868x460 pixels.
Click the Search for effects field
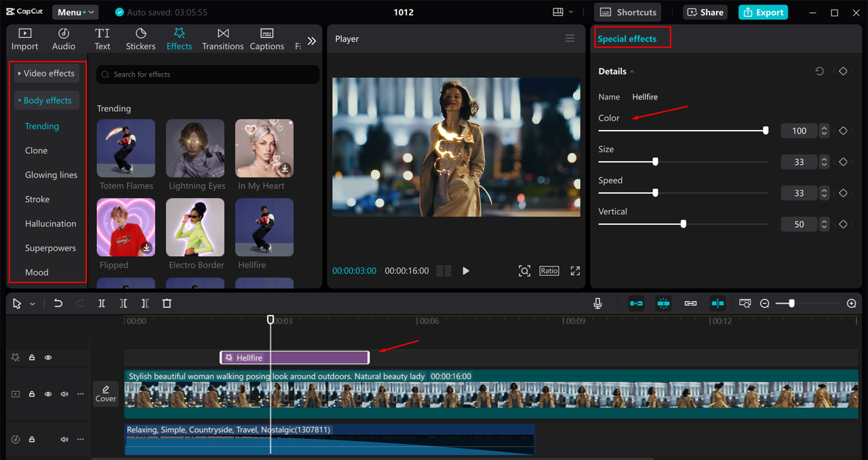click(208, 75)
